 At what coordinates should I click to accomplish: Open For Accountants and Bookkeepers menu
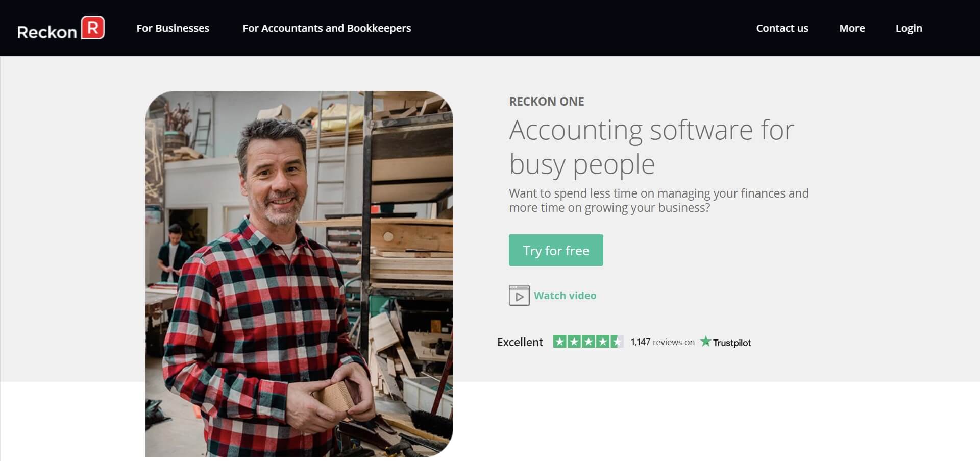tap(327, 28)
